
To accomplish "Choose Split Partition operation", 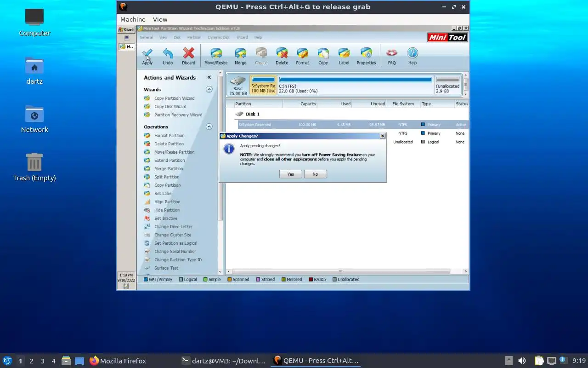I will [x=167, y=177].
